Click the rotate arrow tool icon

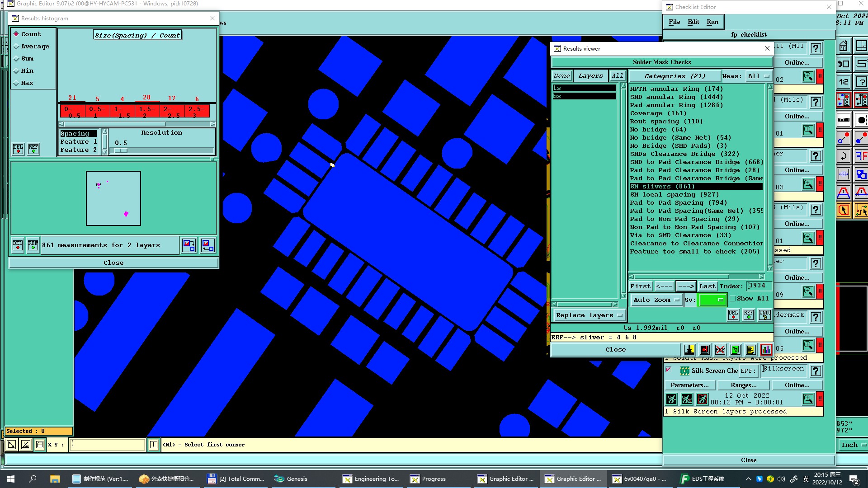tap(844, 156)
